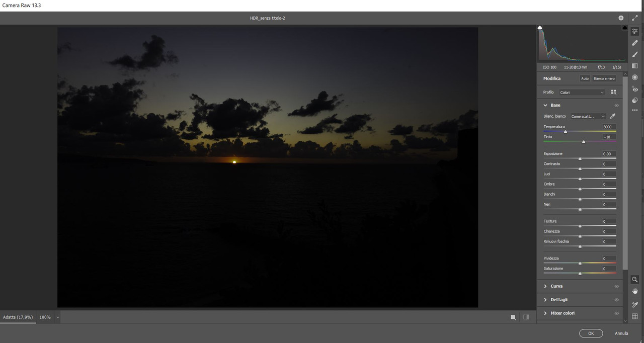This screenshot has height=343, width=644.
Task: Open the Presets overlapping circles icon
Action: (x=635, y=100)
